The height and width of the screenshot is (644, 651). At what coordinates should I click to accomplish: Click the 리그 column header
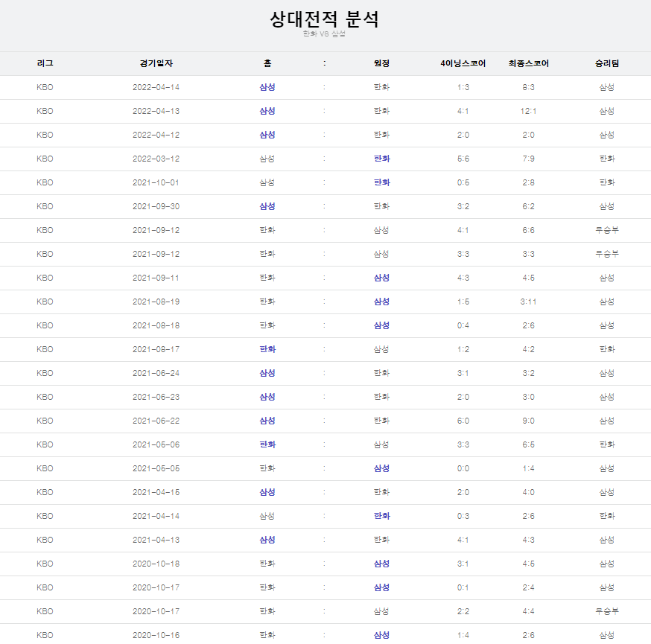45,63
